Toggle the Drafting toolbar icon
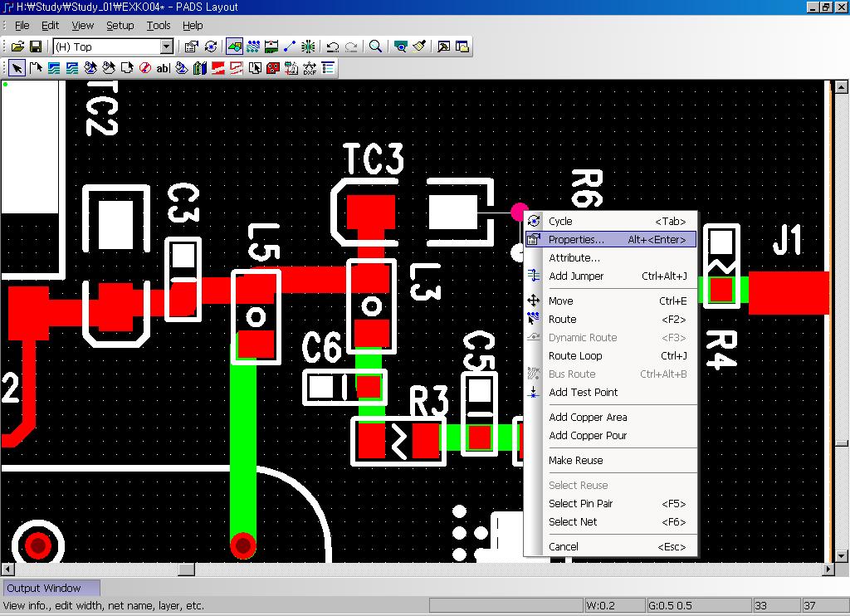The width and height of the screenshot is (850, 616). point(234,46)
